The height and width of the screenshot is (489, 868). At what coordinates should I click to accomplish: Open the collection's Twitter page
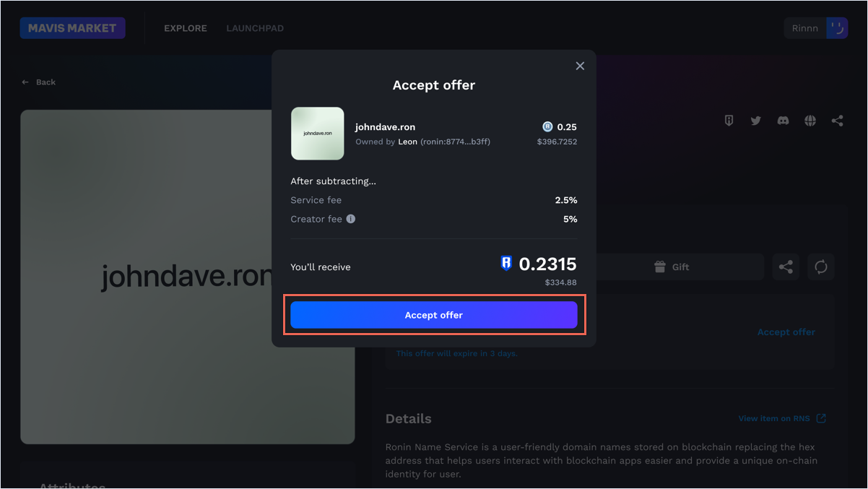[756, 121]
